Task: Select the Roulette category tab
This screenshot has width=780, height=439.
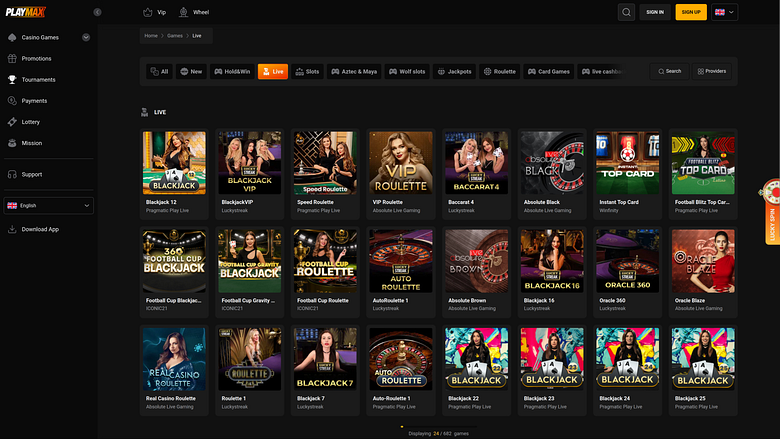Action: [x=499, y=72]
